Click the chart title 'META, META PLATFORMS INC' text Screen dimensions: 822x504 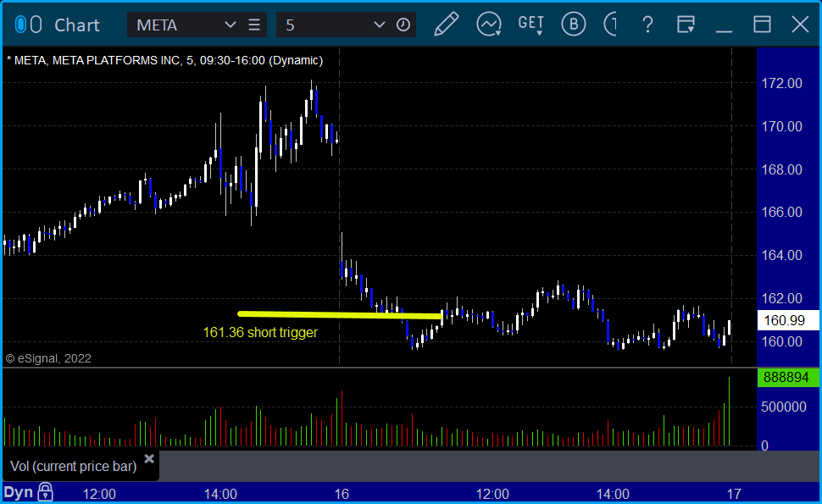(x=97, y=60)
